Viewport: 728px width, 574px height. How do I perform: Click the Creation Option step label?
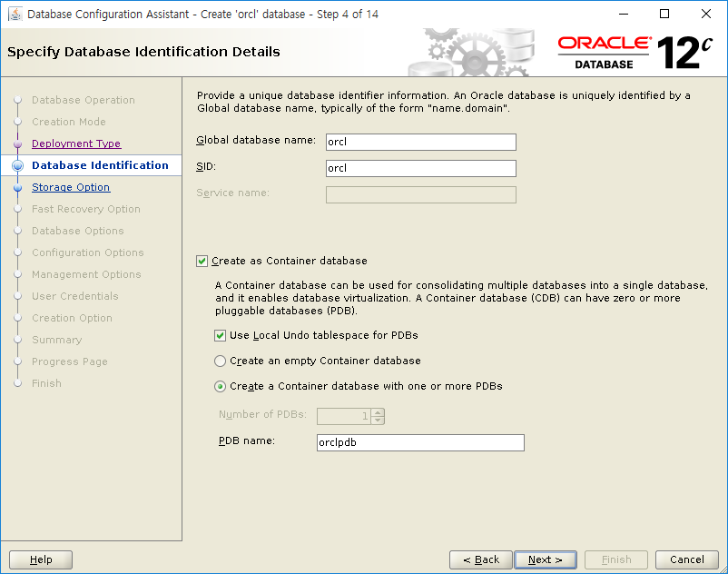tap(72, 318)
